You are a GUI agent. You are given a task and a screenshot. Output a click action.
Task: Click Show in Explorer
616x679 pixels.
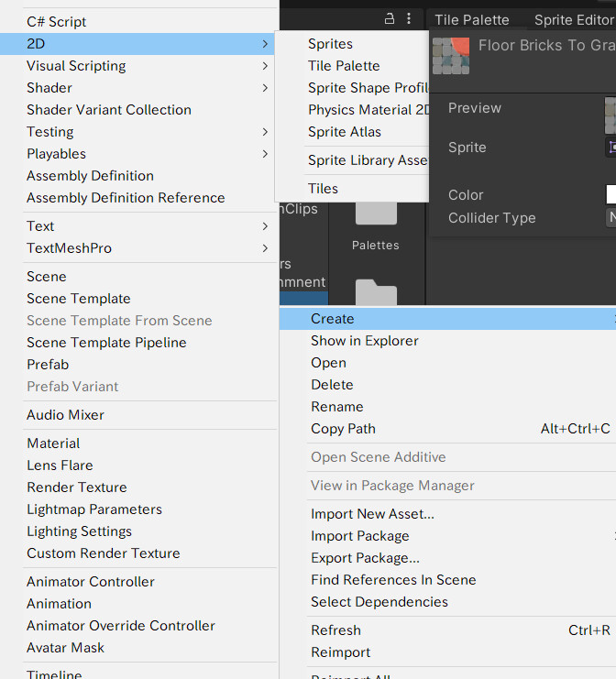[364, 341]
